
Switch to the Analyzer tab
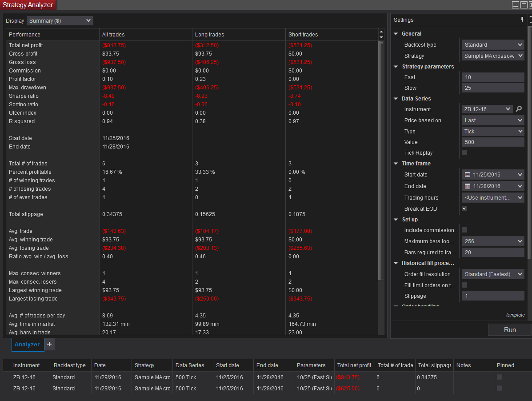pyautogui.click(x=27, y=344)
